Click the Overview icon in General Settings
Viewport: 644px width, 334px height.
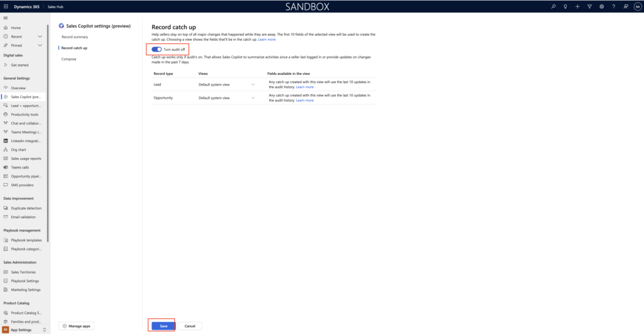coord(6,88)
